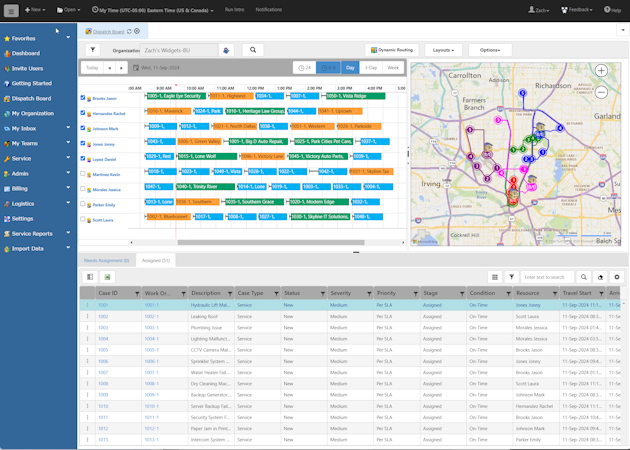The height and width of the screenshot is (450, 630).
Task: Click the hamburger menu icon
Action: click(11, 10)
